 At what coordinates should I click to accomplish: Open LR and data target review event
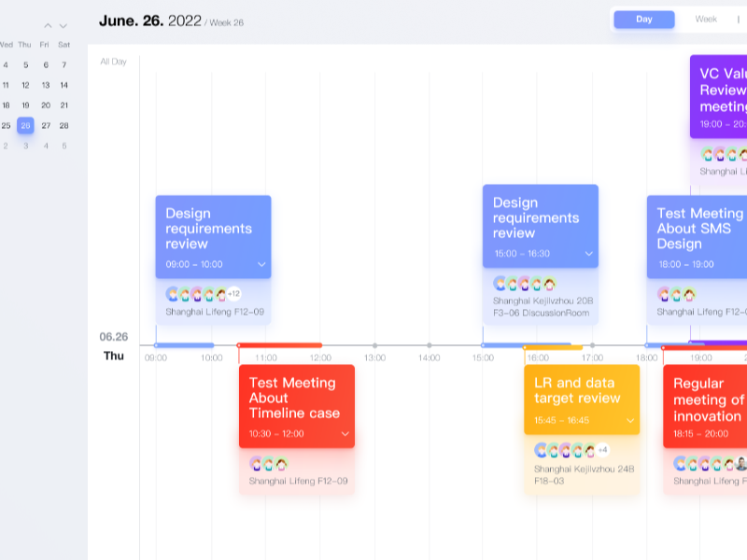tap(582, 398)
